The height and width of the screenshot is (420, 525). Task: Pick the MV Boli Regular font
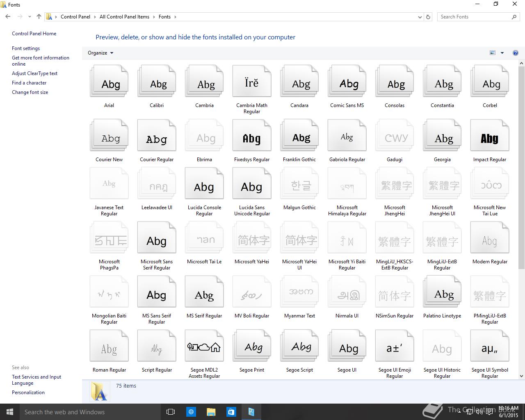pos(252,292)
